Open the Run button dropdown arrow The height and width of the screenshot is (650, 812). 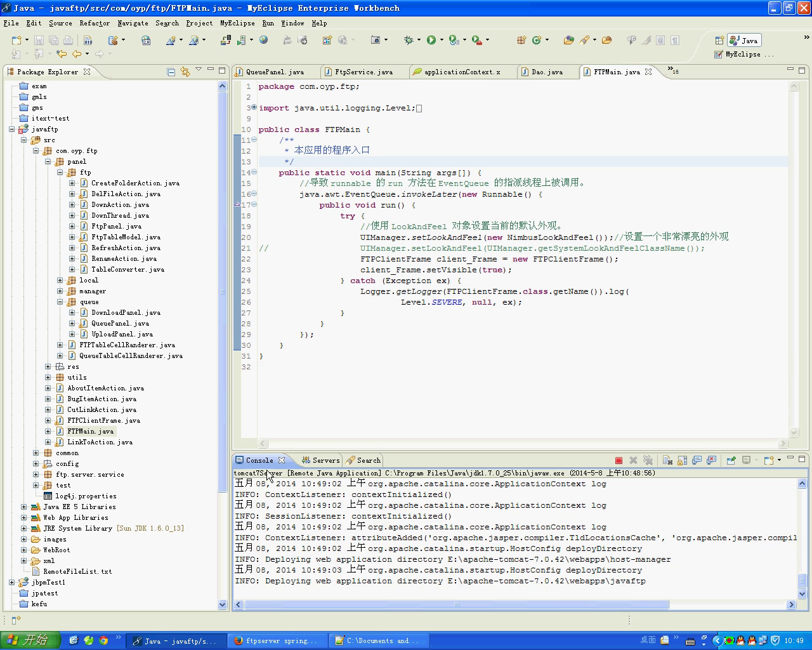(x=442, y=40)
